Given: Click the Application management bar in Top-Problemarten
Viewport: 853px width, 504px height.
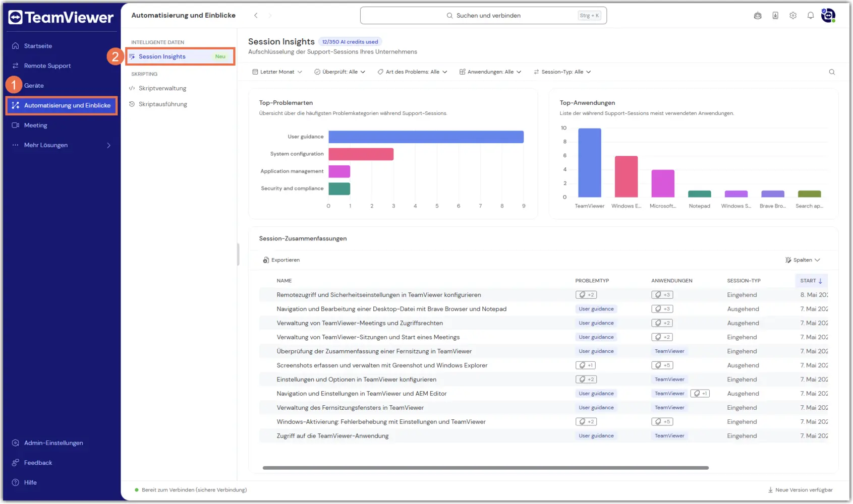Looking at the screenshot, I should coord(339,171).
